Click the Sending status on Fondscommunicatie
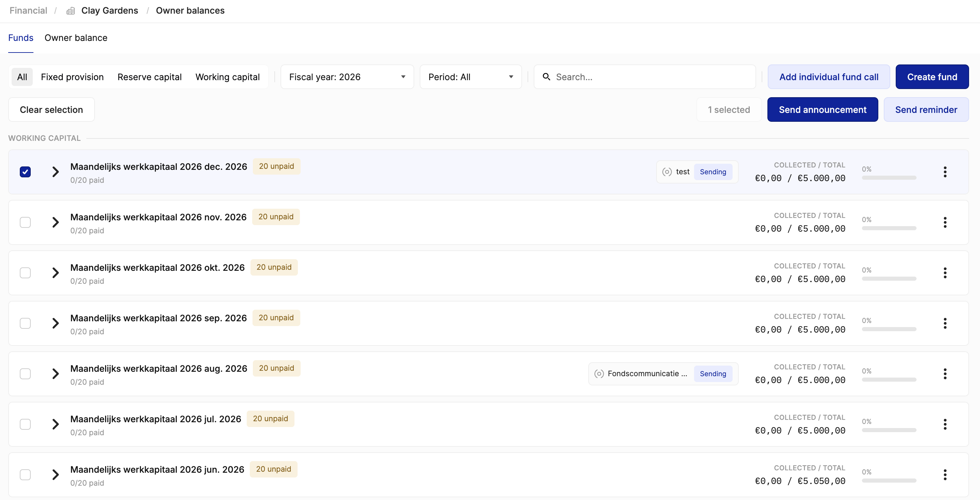This screenshot has height=500, width=980. point(713,374)
